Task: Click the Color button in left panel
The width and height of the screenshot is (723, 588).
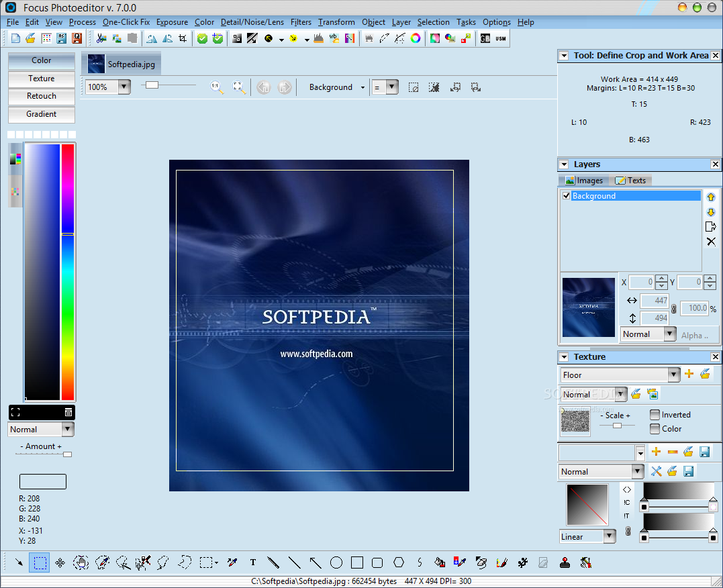Action: (x=42, y=60)
